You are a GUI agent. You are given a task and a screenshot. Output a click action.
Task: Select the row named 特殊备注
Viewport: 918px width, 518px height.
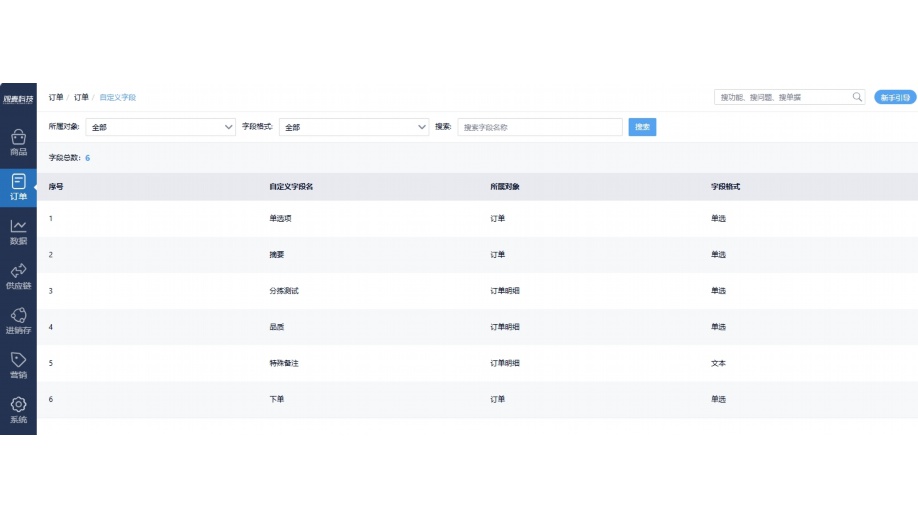click(x=284, y=363)
